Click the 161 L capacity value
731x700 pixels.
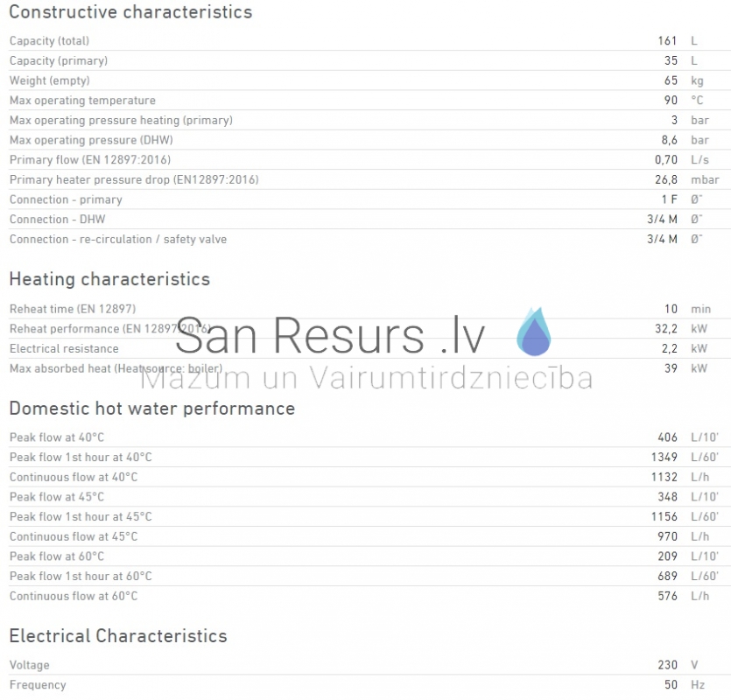click(678, 41)
